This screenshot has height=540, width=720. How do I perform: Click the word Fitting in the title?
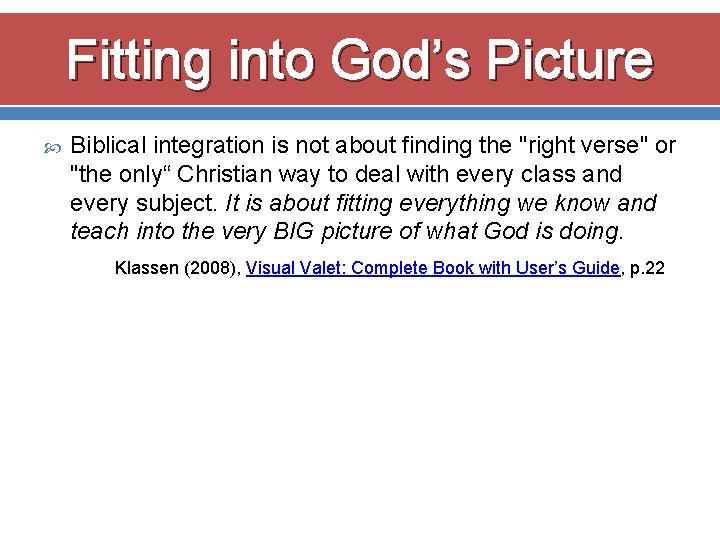[x=138, y=62]
